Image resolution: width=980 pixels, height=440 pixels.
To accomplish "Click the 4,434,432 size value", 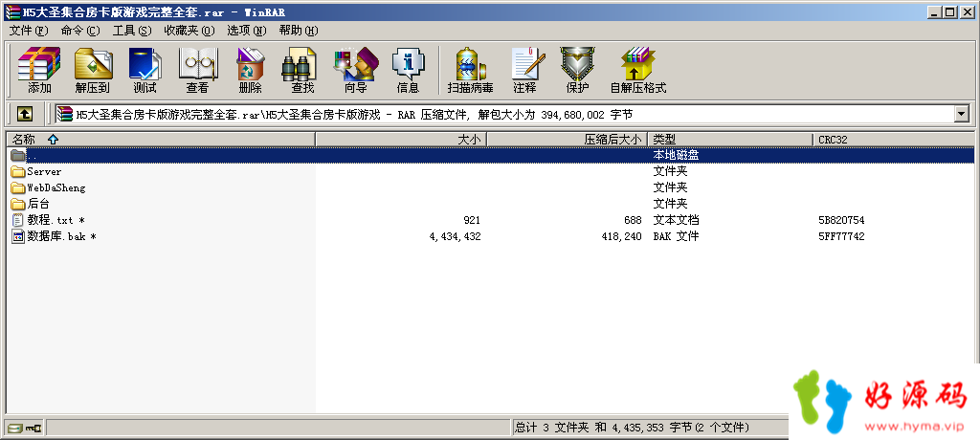I will click(x=455, y=236).
